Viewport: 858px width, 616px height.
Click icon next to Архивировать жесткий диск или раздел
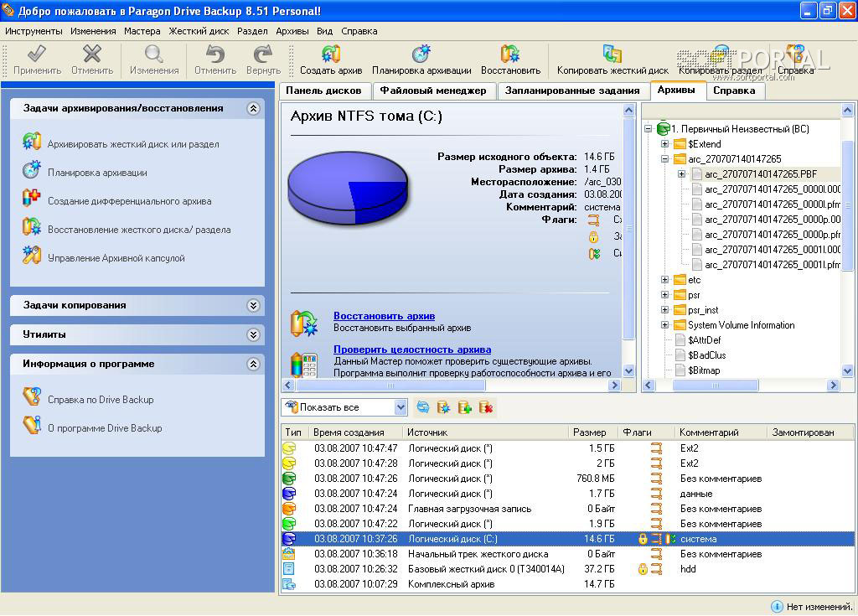32,142
